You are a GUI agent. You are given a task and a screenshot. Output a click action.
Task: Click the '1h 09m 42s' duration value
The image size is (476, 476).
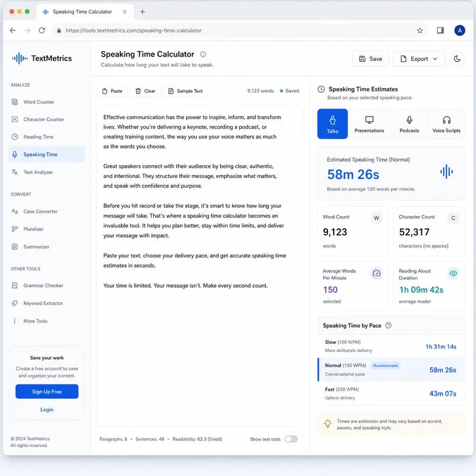421,290
